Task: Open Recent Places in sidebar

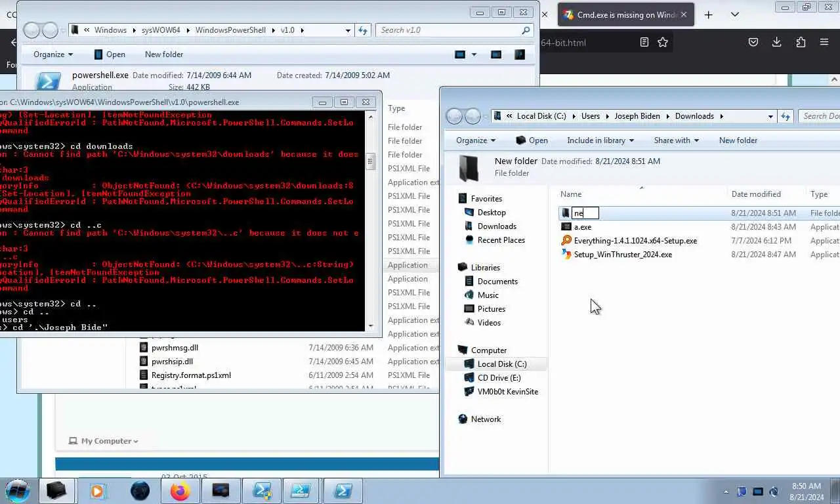Action: (501, 240)
